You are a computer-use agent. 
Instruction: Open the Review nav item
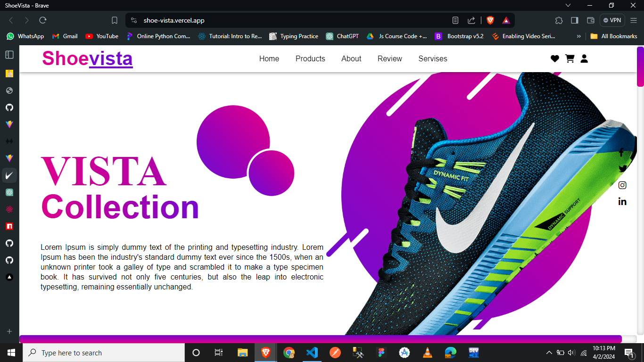(x=390, y=58)
